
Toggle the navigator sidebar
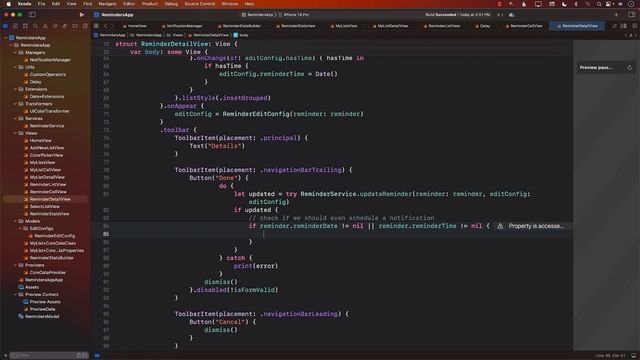pyautogui.click(x=32, y=15)
